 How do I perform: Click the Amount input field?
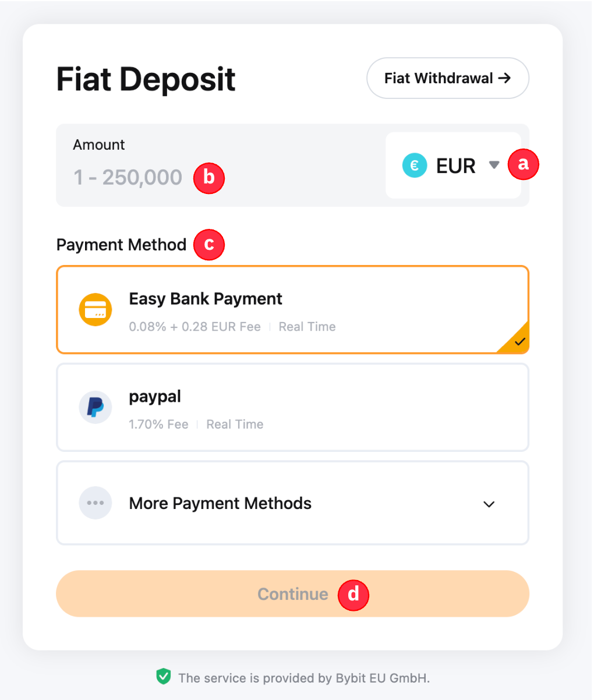pos(128,177)
